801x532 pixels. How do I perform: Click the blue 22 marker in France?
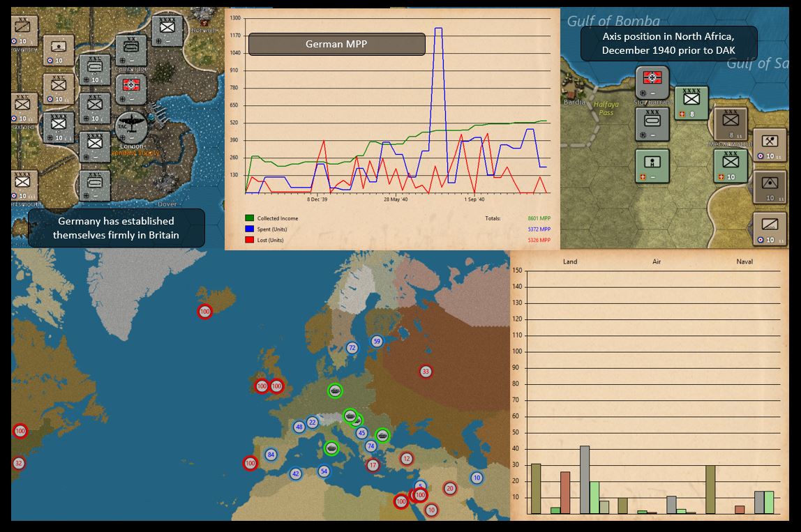pyautogui.click(x=312, y=423)
